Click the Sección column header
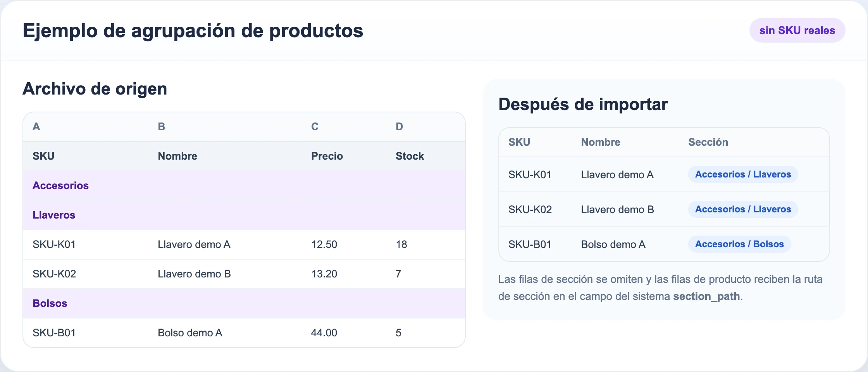 pyautogui.click(x=708, y=142)
